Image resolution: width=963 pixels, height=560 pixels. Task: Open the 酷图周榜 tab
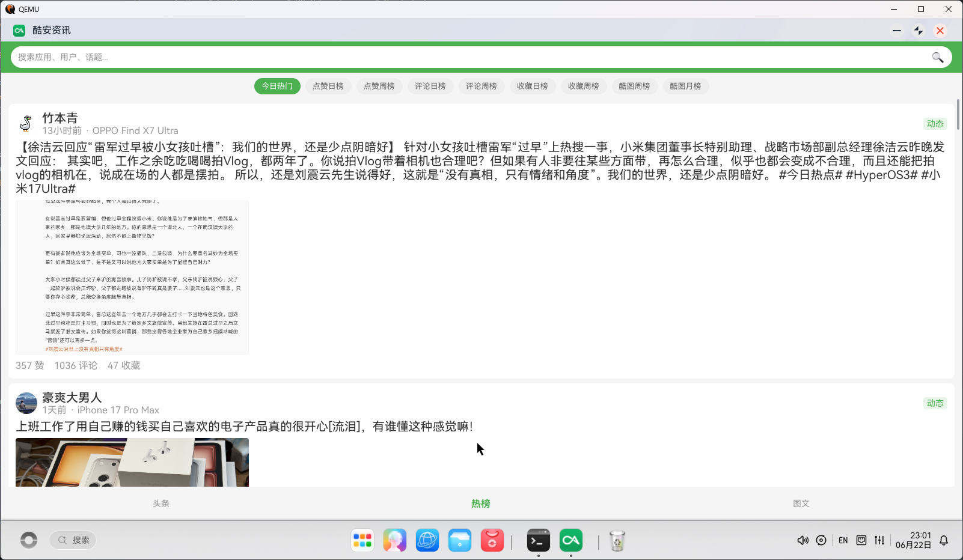tap(635, 86)
